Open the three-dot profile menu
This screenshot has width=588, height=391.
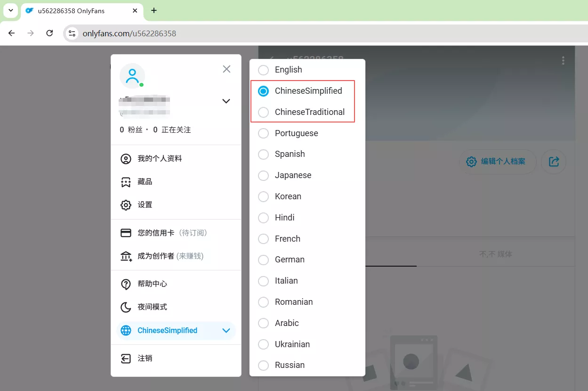tap(563, 60)
